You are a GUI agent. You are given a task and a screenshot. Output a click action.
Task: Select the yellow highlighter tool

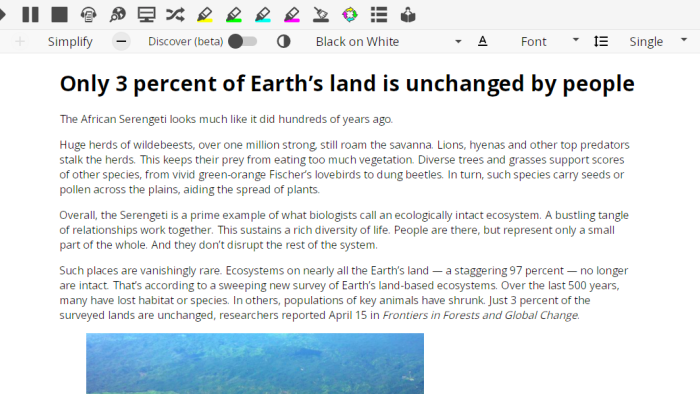(204, 15)
